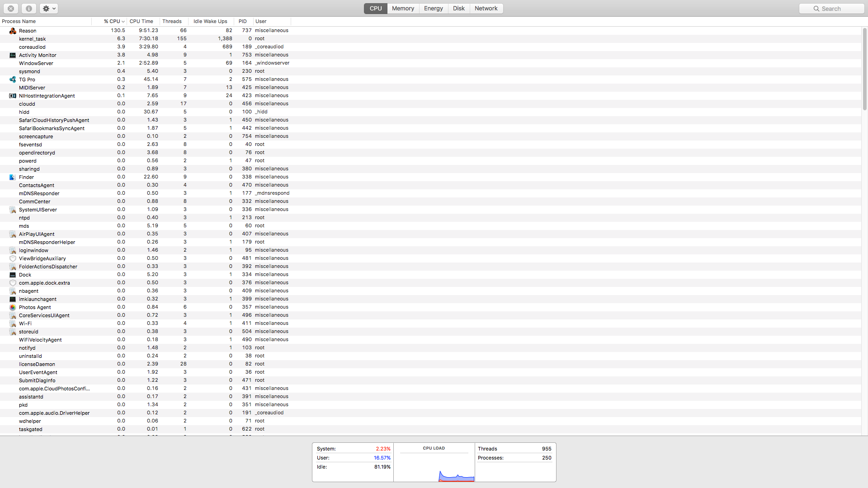Viewport: 868px width, 488px height.
Task: Sort by PID column header
Action: coord(243,21)
